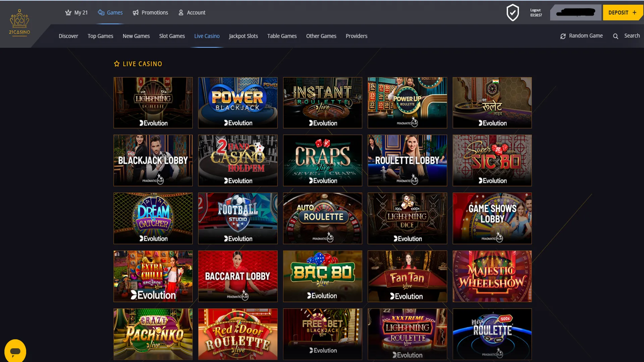Switch to the New Games tab
This screenshot has width=644, height=362.
pyautogui.click(x=136, y=36)
